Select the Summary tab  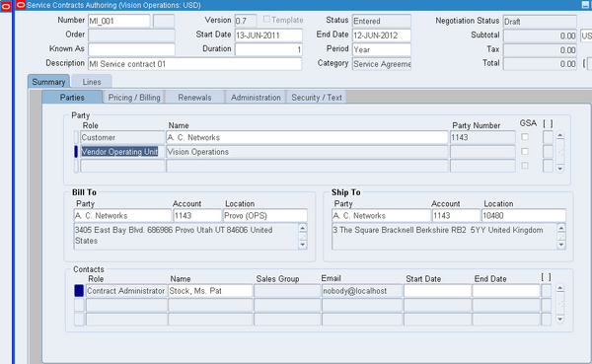click(48, 82)
